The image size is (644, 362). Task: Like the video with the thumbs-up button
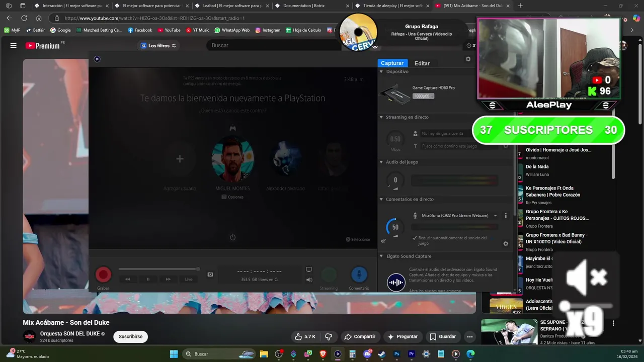click(305, 337)
